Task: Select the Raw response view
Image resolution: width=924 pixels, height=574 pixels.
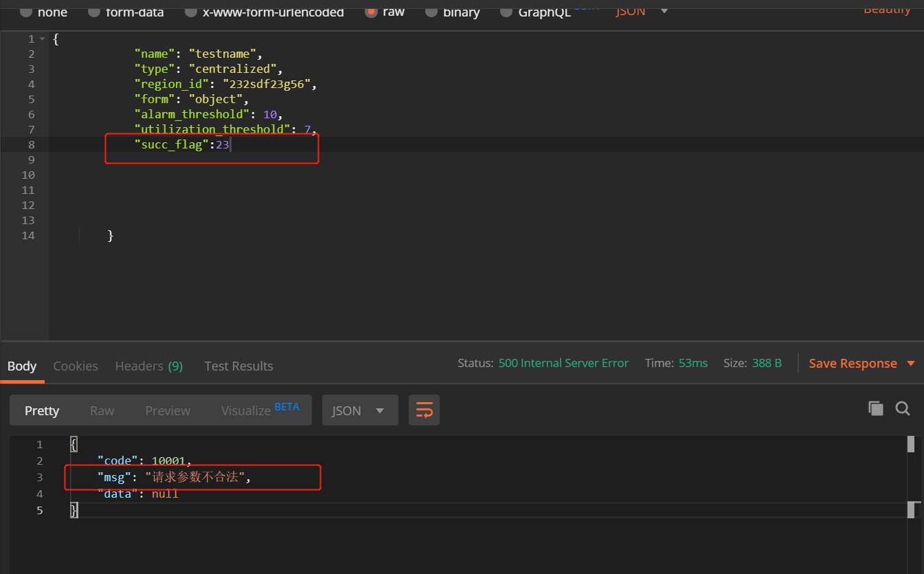Action: tap(102, 410)
